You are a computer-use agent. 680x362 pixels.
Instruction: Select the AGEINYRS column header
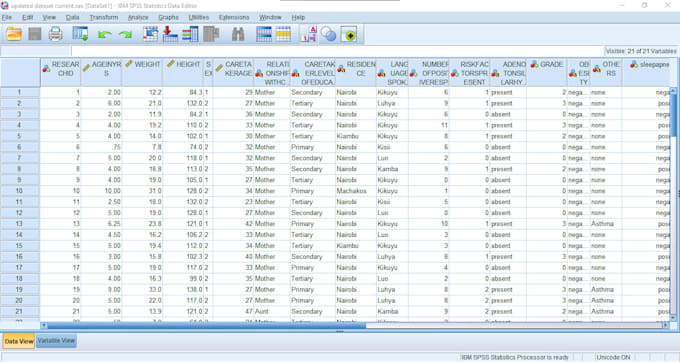point(101,72)
